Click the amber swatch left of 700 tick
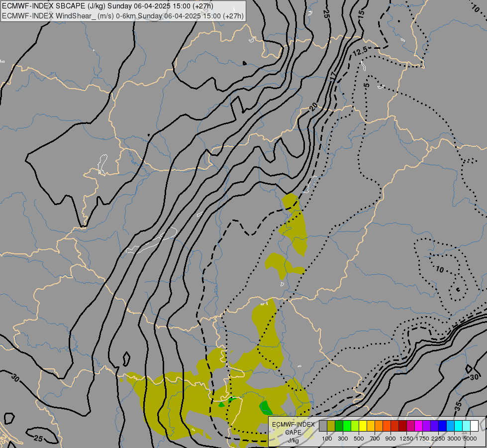The width and height of the screenshot is (487, 448). click(371, 426)
